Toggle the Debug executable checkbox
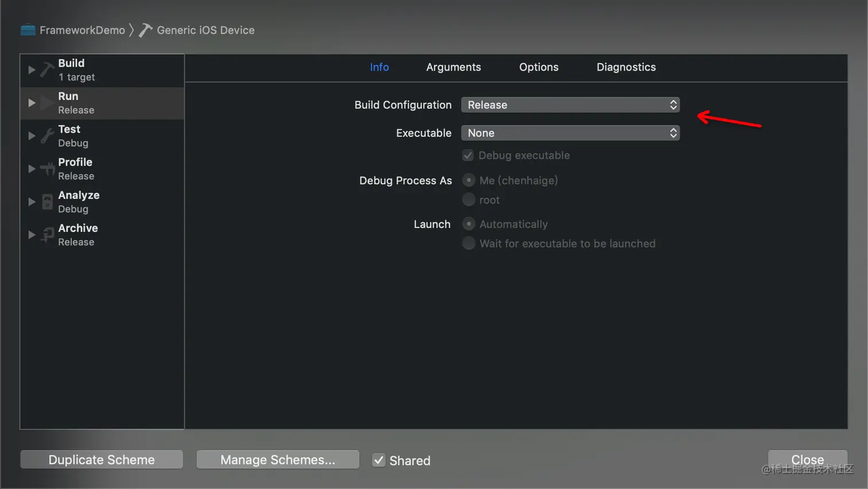The image size is (868, 489). (468, 155)
